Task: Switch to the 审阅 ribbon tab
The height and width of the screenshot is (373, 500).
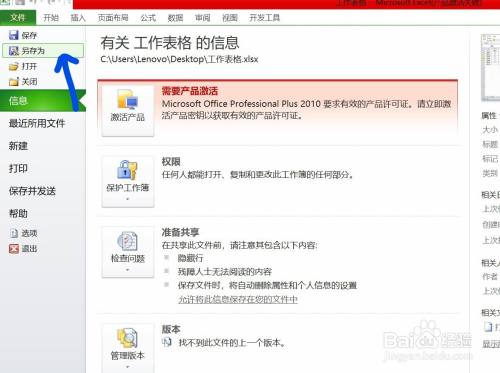Action: [203, 18]
